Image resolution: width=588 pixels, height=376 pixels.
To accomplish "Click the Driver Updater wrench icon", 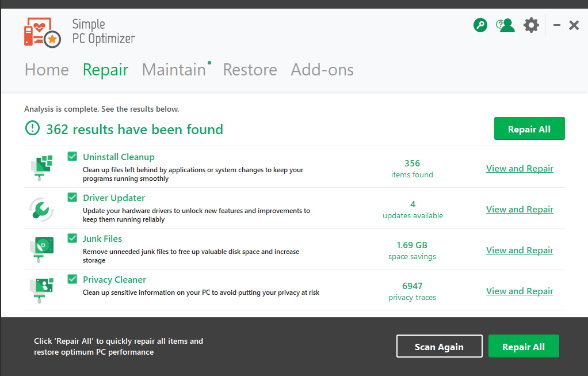I will click(41, 208).
